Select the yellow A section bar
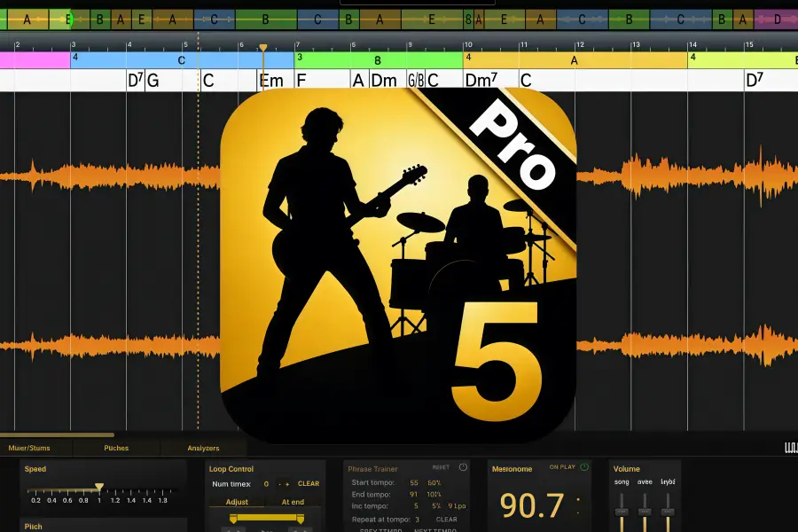This screenshot has height=532, width=798. (x=575, y=60)
